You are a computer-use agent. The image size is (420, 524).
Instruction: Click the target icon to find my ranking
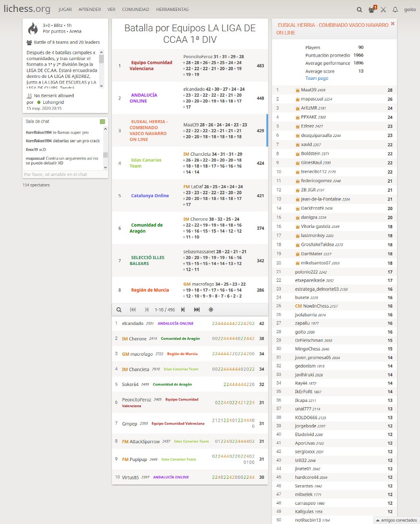[x=210, y=310]
